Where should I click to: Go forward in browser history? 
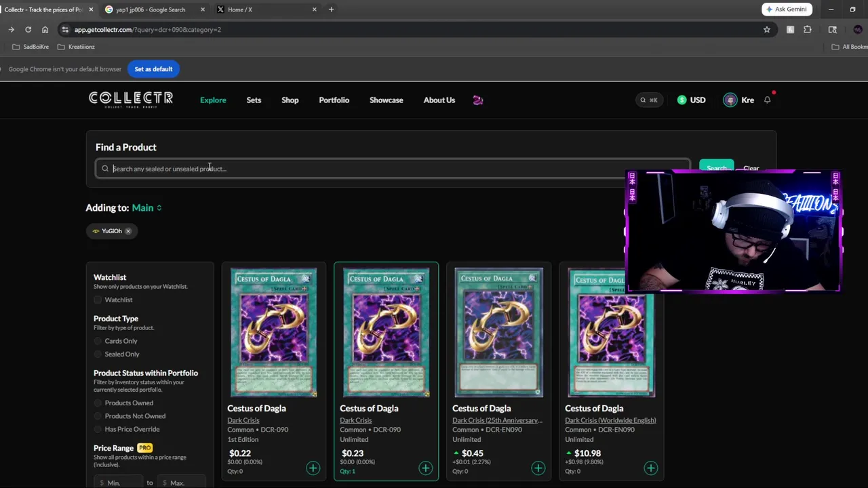(11, 30)
